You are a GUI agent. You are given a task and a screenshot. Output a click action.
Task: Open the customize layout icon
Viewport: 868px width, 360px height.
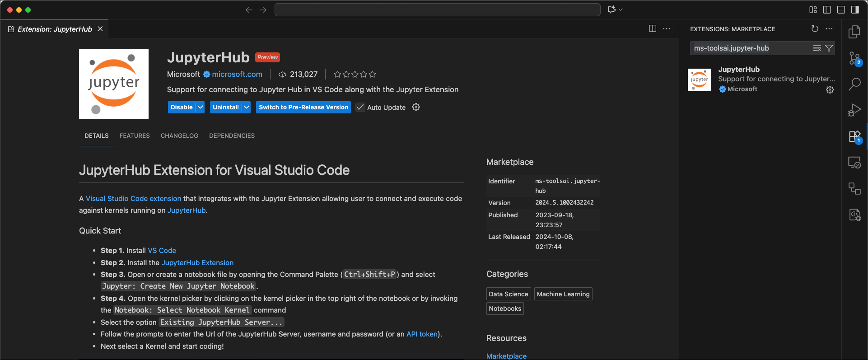813,9
